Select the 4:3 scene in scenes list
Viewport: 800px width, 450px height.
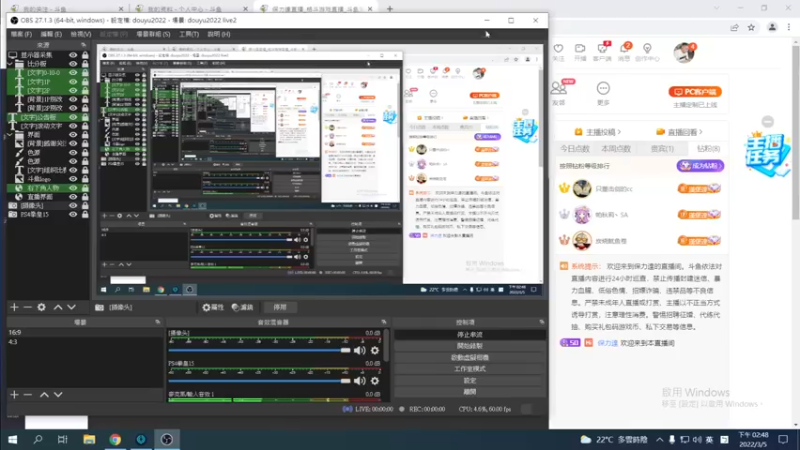84,342
